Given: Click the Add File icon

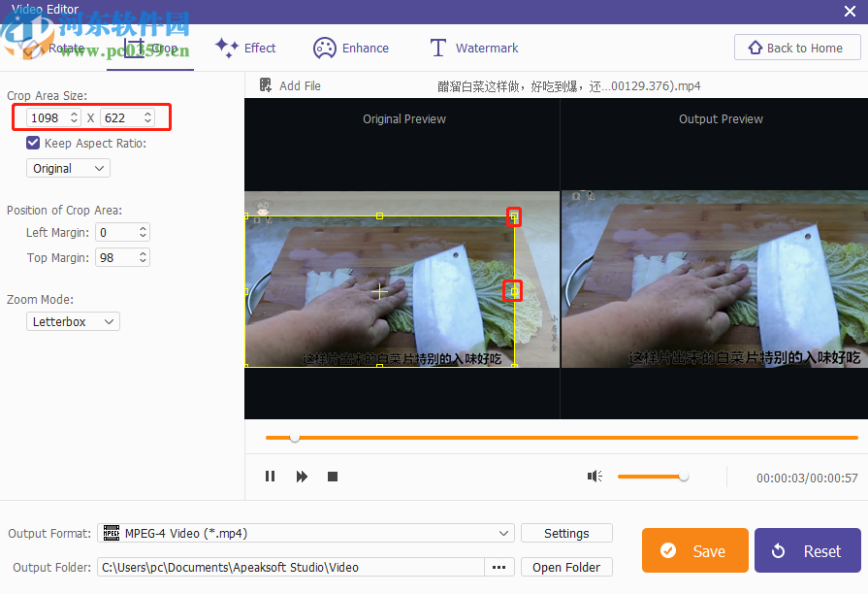Looking at the screenshot, I should tap(264, 85).
